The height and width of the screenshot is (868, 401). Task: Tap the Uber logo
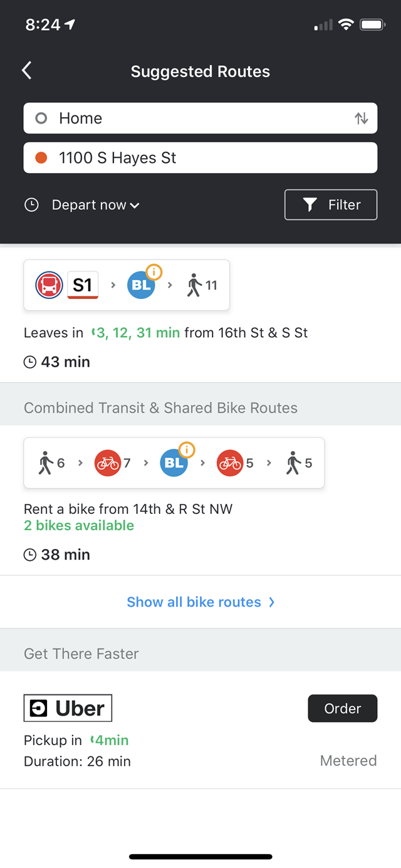[68, 708]
